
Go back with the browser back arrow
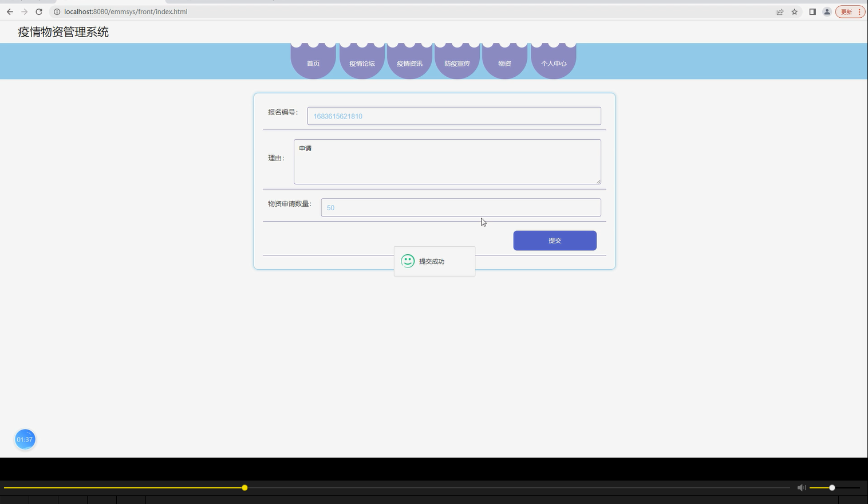click(x=10, y=11)
